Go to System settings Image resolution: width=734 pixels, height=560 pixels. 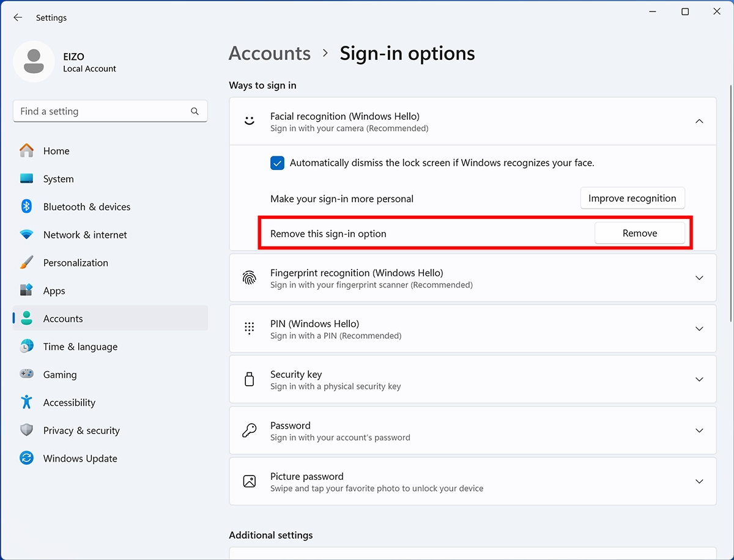(x=110, y=179)
